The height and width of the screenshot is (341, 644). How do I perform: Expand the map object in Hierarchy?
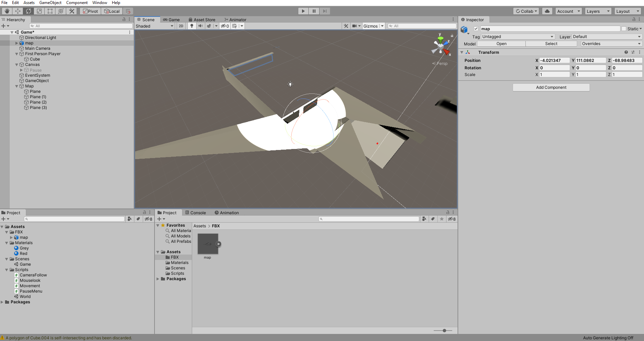click(x=16, y=43)
